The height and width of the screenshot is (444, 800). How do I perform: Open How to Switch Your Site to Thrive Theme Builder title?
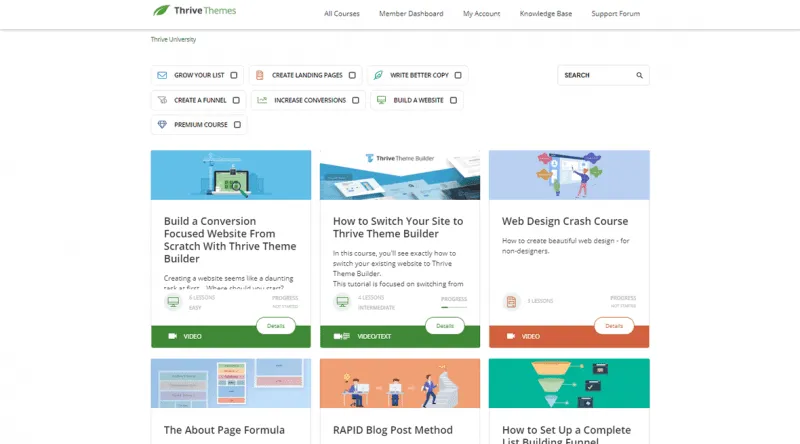pyautogui.click(x=398, y=228)
